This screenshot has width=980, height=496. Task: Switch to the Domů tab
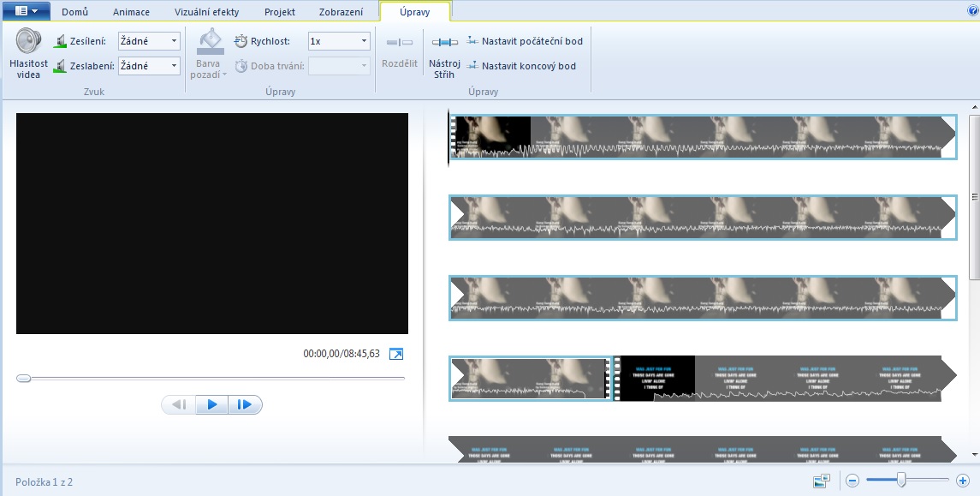point(75,12)
